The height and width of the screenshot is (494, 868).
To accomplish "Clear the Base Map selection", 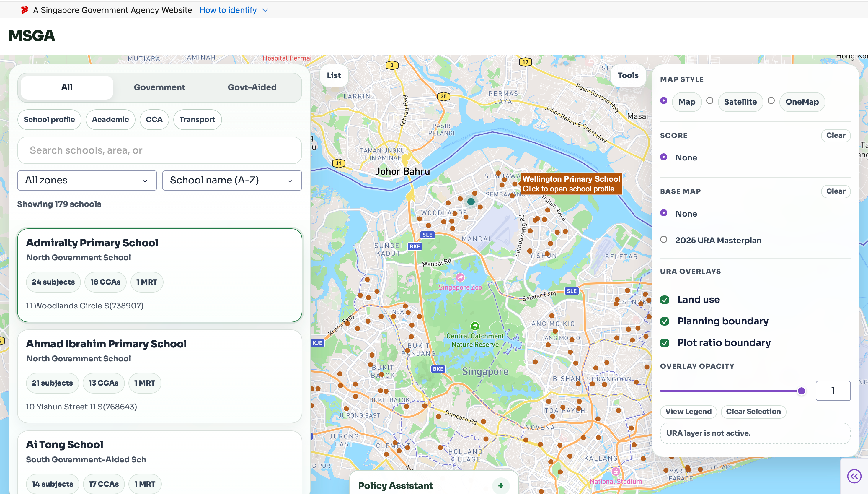I will pos(836,191).
